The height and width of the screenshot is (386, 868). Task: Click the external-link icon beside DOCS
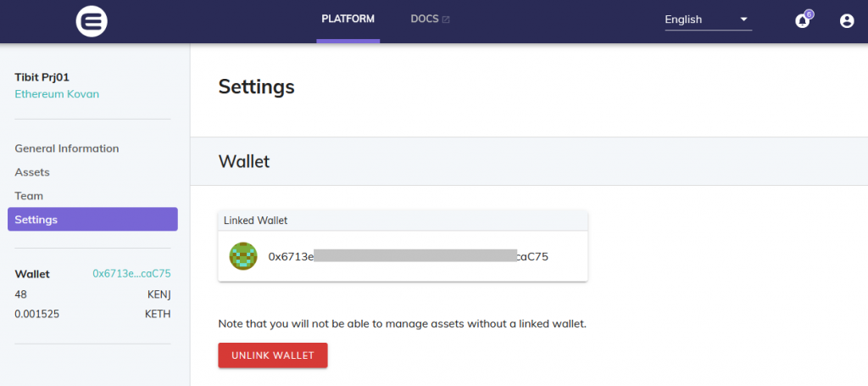point(446,19)
